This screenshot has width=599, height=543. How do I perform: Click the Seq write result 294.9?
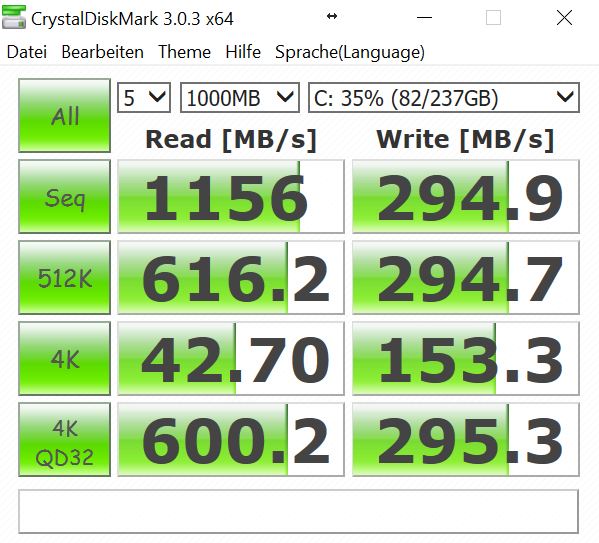pos(466,197)
